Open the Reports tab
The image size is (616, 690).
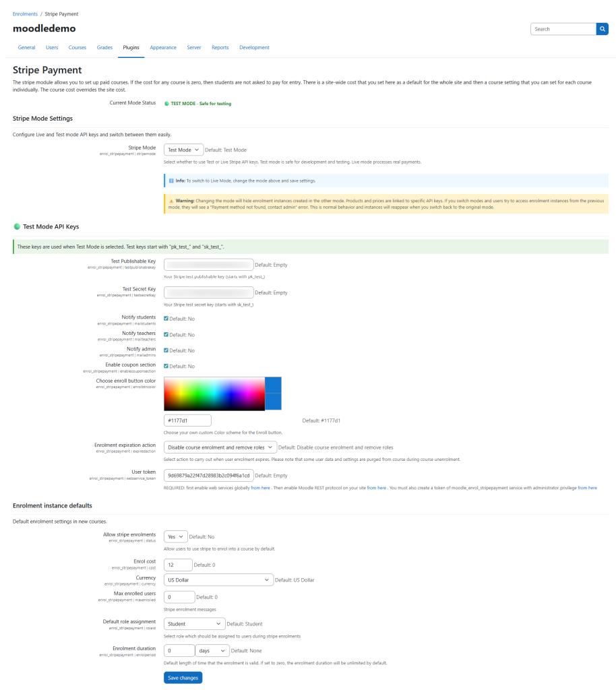tap(220, 48)
